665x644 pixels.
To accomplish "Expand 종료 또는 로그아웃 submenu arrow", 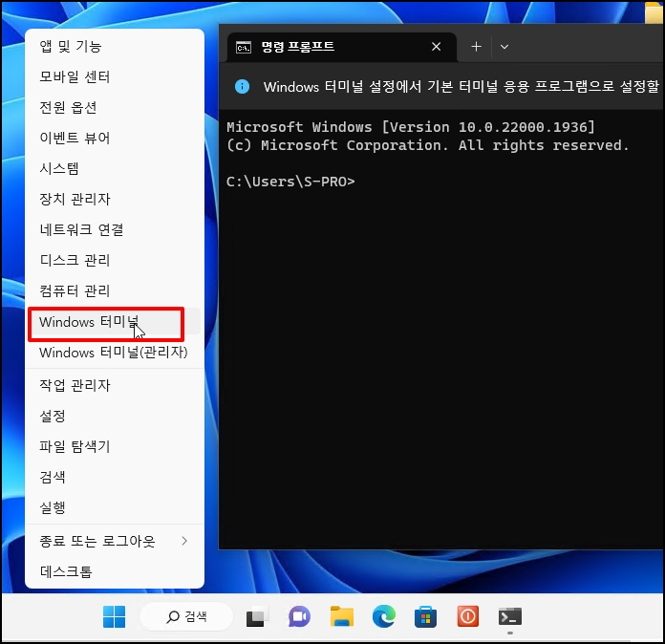I will pos(184,541).
